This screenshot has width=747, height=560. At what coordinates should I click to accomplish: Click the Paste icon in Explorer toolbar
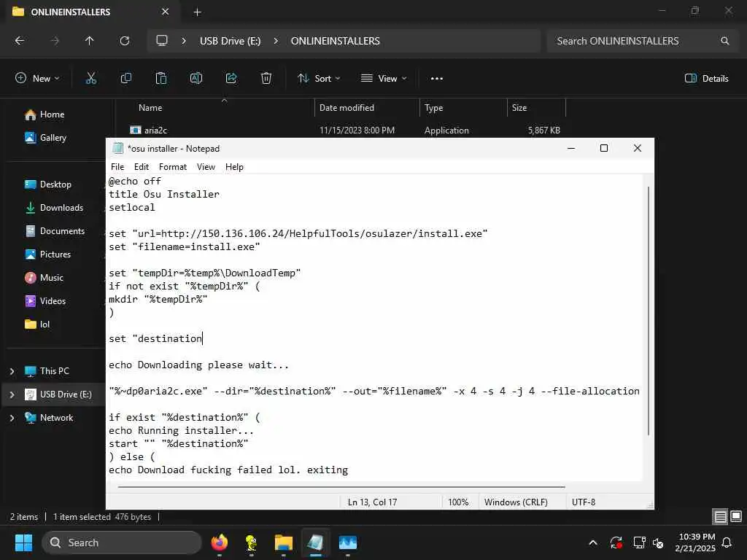(161, 79)
